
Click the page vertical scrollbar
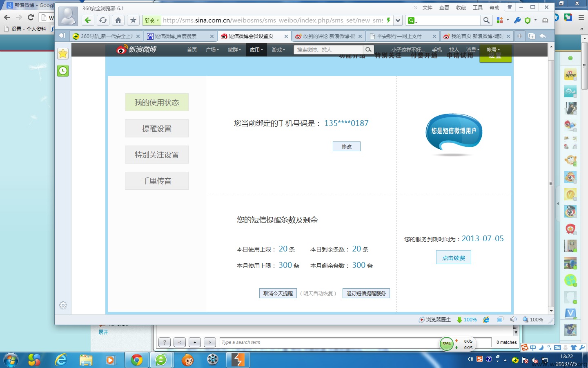pyautogui.click(x=551, y=183)
